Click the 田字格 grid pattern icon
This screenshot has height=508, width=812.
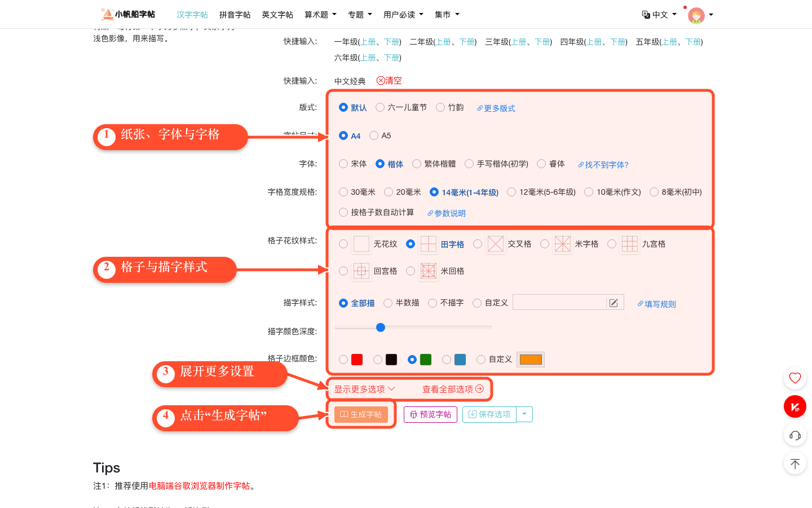[429, 244]
